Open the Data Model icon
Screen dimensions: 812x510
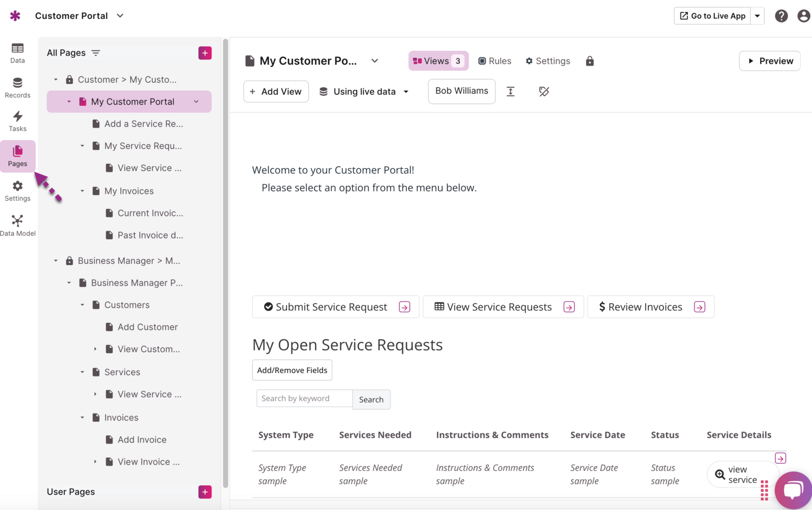(17, 226)
